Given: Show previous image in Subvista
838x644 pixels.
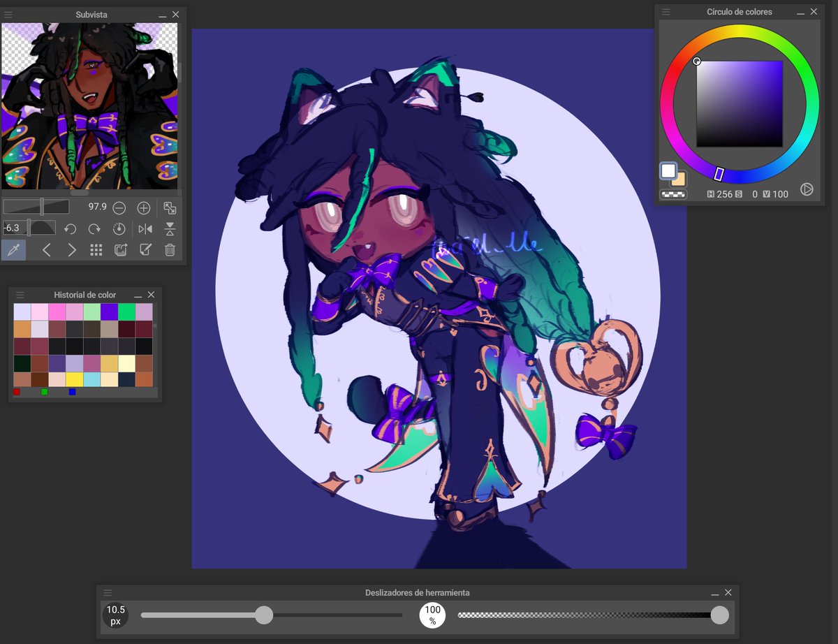Looking at the screenshot, I should tap(46, 249).
